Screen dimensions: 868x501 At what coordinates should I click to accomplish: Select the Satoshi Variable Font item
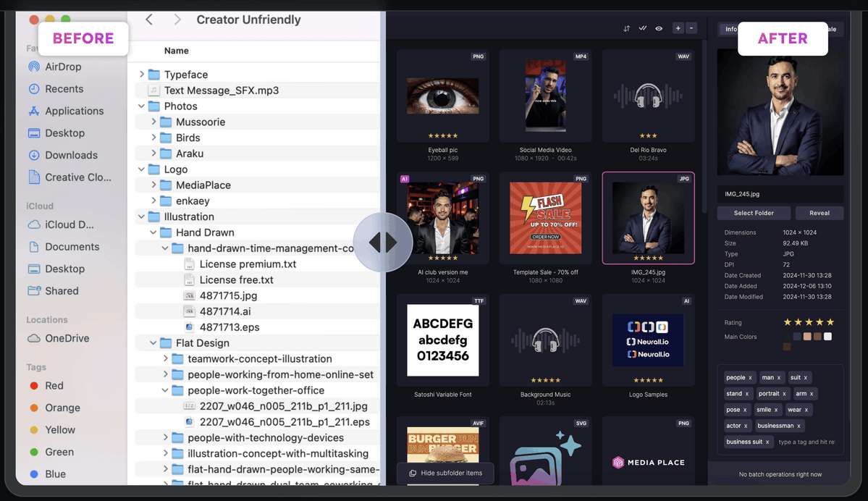[x=443, y=340]
